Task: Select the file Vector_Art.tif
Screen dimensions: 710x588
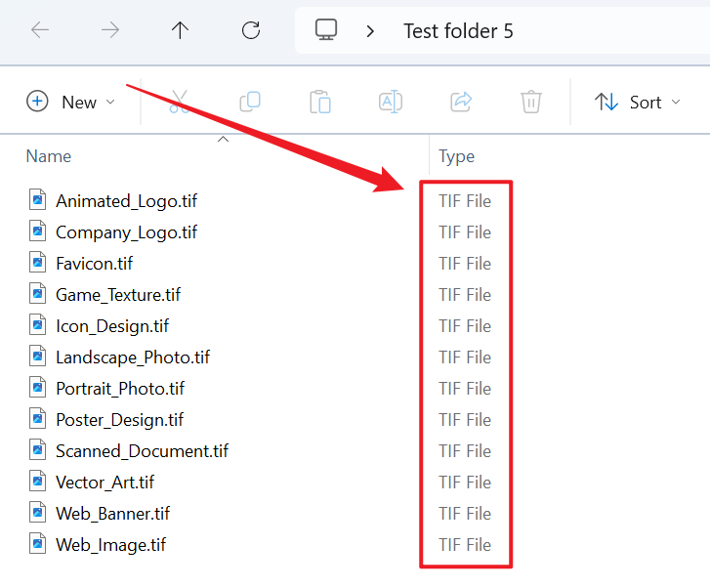Action: (x=104, y=482)
